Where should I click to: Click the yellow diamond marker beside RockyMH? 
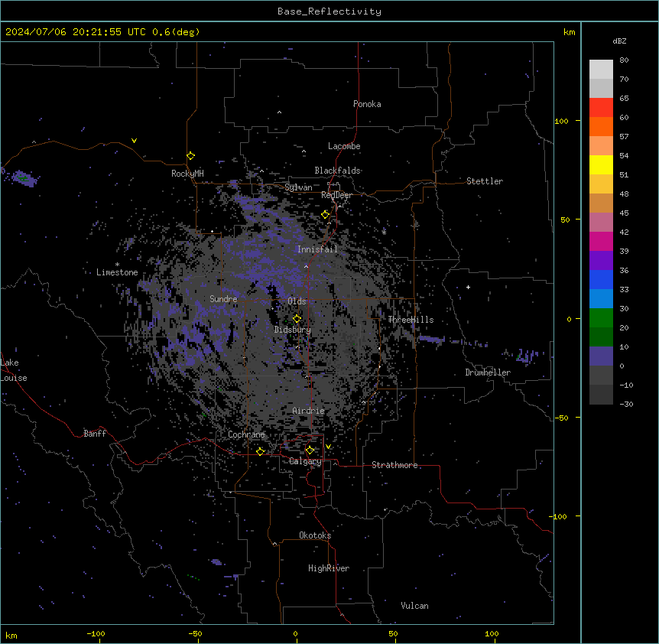190,156
